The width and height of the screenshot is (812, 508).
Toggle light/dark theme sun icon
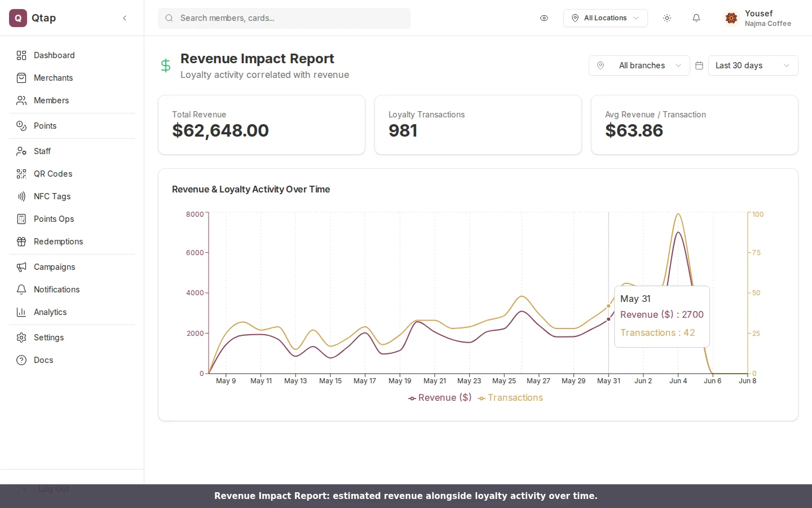coord(667,18)
